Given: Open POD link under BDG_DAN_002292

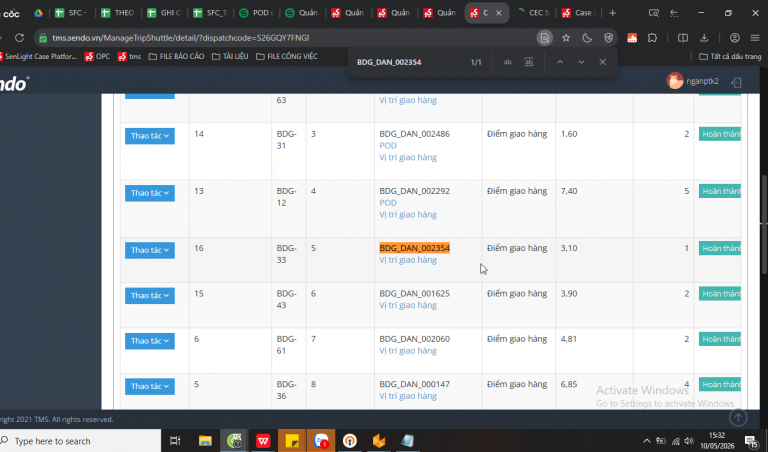Looking at the screenshot, I should click(388, 203).
